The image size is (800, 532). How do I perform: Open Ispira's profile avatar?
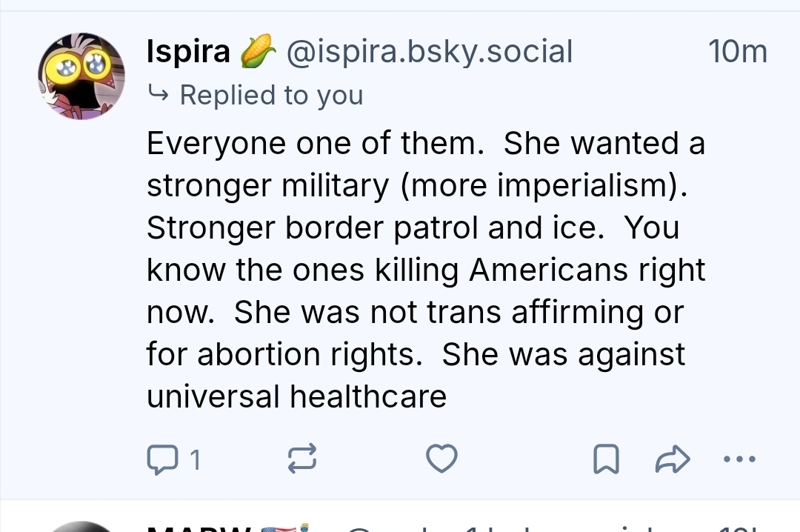(x=81, y=76)
